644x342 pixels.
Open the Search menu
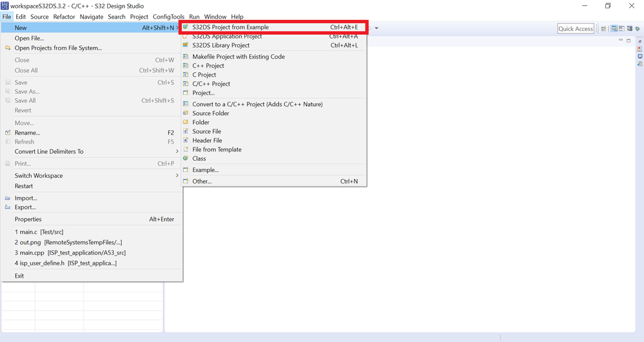[x=117, y=17]
